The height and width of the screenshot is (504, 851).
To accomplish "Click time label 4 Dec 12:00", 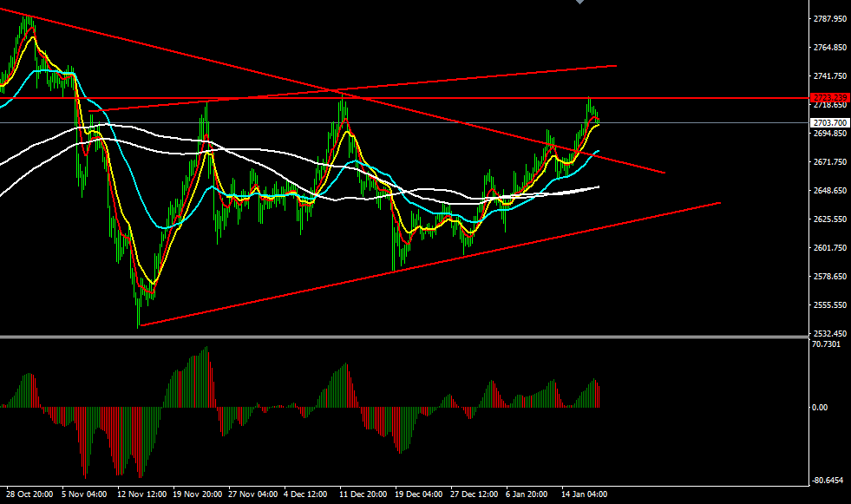I will click(x=306, y=494).
